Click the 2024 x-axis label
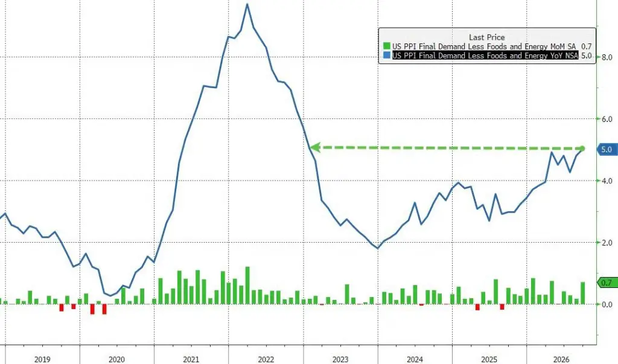 point(415,359)
